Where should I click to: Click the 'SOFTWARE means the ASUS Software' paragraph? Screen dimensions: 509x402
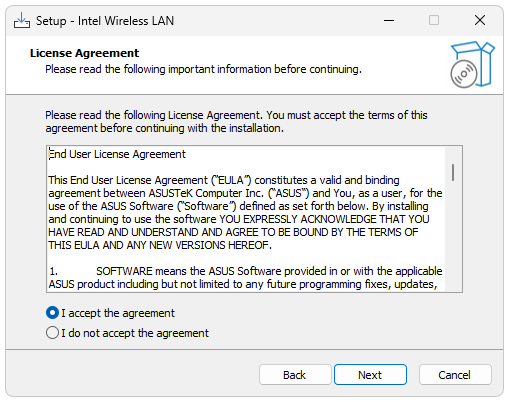pyautogui.click(x=245, y=278)
